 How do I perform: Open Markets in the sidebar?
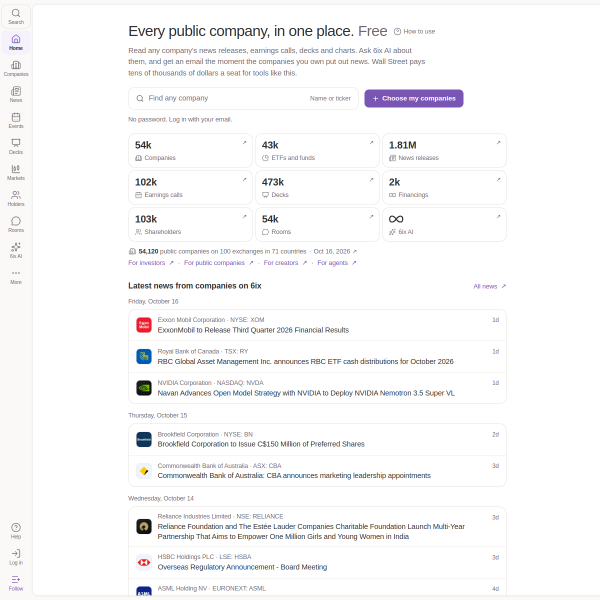16,173
